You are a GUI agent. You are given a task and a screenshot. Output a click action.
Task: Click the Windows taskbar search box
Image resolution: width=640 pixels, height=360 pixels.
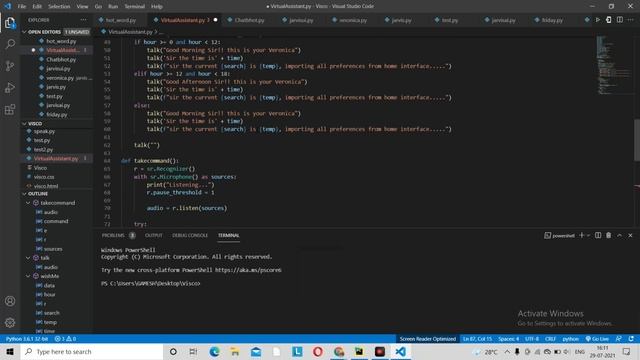[x=92, y=351]
